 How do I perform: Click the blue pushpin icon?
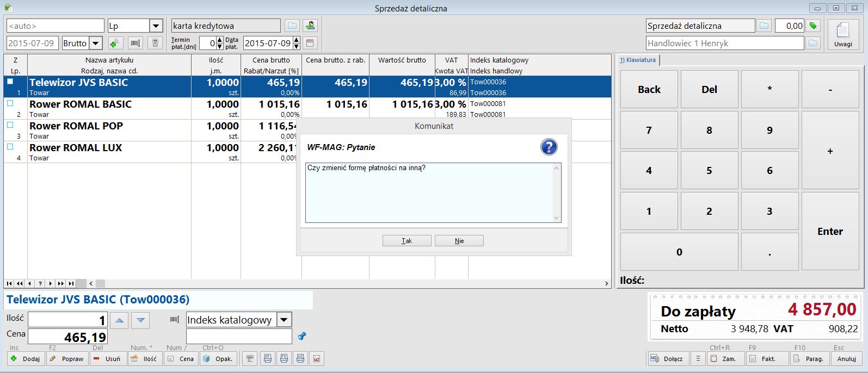(302, 337)
